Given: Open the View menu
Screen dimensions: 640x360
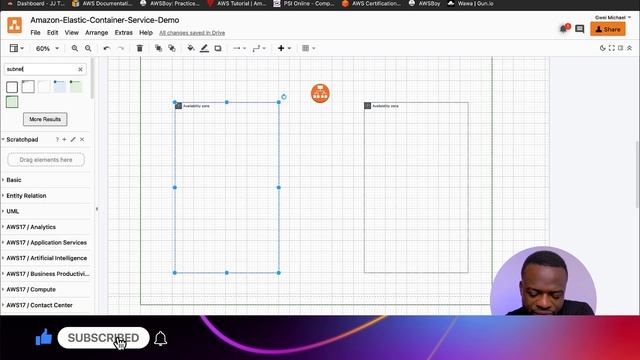Looking at the screenshot, I should (x=71, y=33).
